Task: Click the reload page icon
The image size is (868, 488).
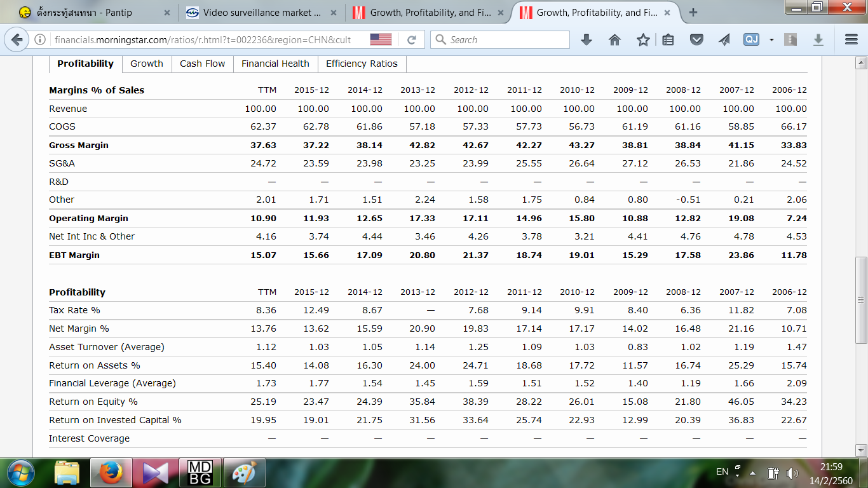Action: (x=412, y=40)
